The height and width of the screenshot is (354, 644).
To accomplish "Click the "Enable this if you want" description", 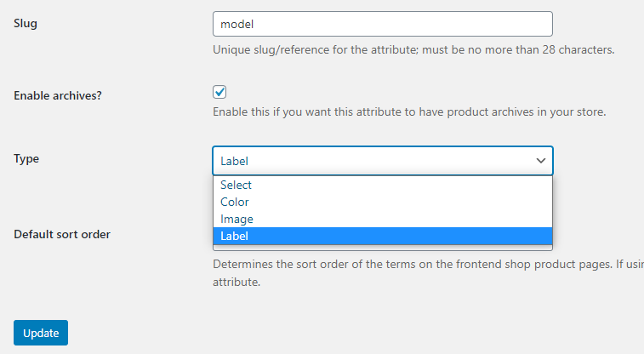I will 408,112.
